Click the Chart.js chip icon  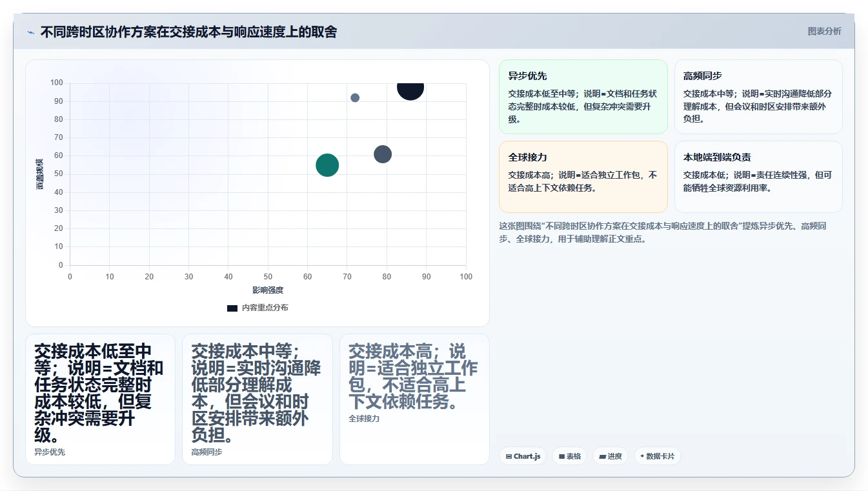pyautogui.click(x=509, y=456)
